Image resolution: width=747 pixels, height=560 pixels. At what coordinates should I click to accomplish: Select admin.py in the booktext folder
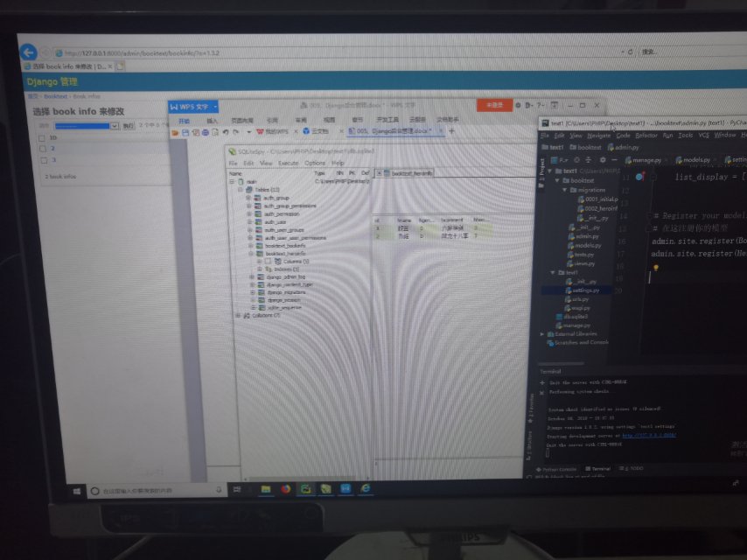point(583,236)
